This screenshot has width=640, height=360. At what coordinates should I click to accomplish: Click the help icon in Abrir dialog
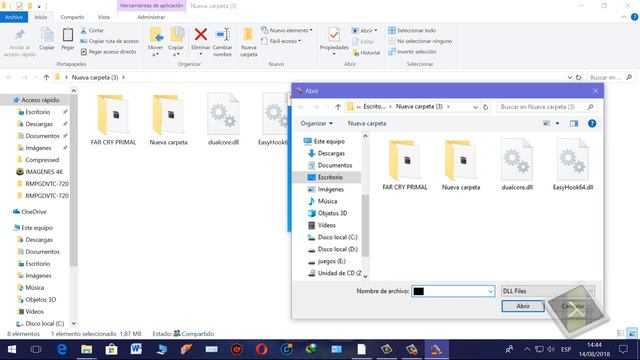[x=592, y=123]
